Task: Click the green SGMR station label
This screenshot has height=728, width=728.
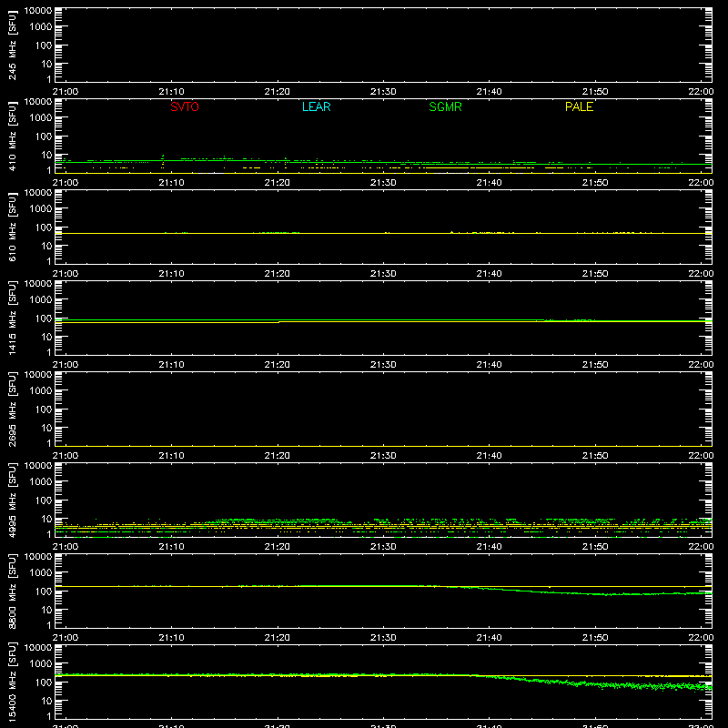Action: tap(445, 106)
